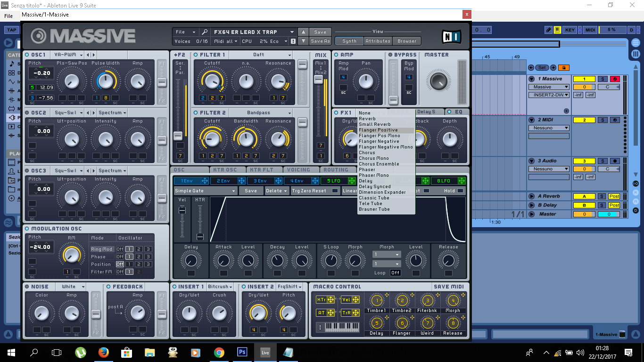This screenshot has height=362, width=644.
Task: Choose Dimension Expander from FX1 list
Action: (386, 192)
